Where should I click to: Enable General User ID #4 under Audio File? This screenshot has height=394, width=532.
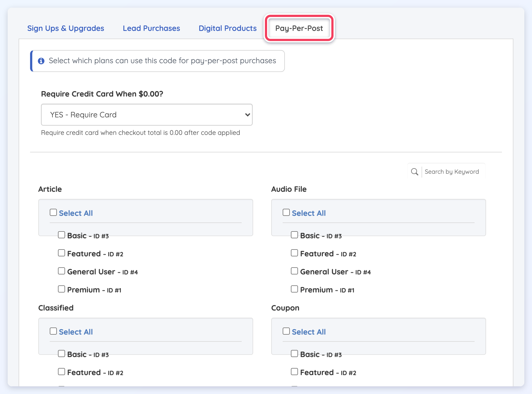click(294, 271)
